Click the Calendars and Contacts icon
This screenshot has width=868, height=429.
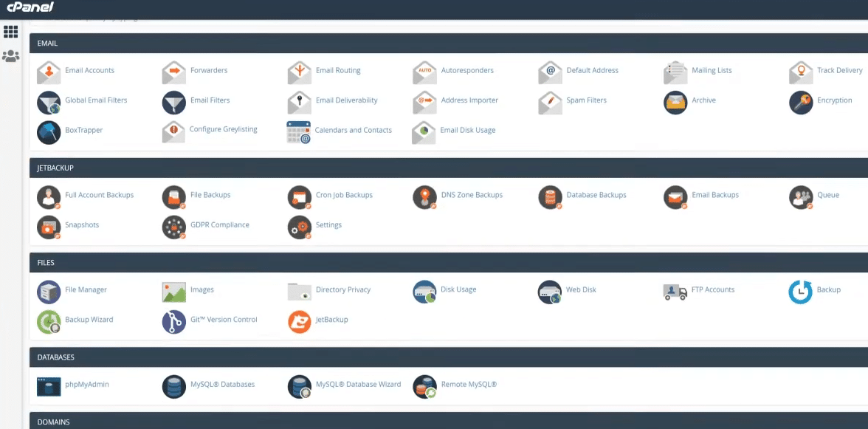pyautogui.click(x=298, y=132)
